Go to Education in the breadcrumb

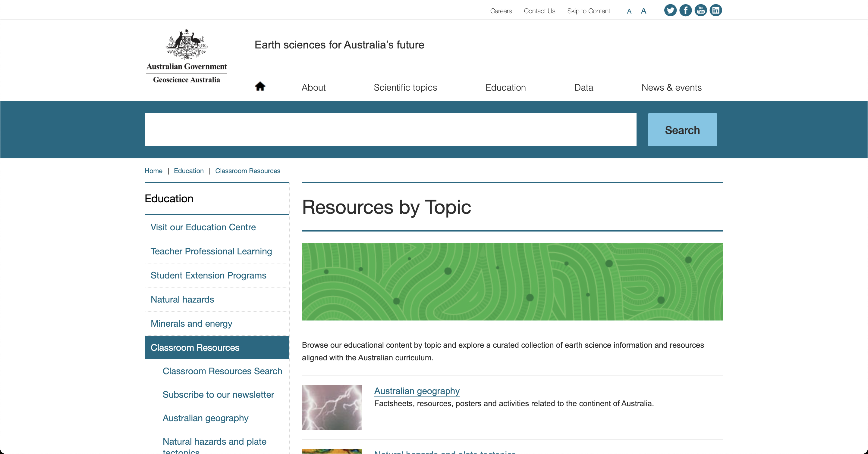pos(189,171)
